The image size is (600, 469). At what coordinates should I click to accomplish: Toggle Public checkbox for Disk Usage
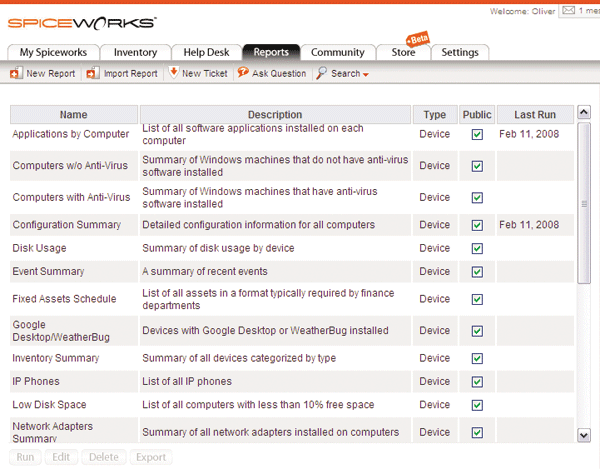tap(477, 248)
